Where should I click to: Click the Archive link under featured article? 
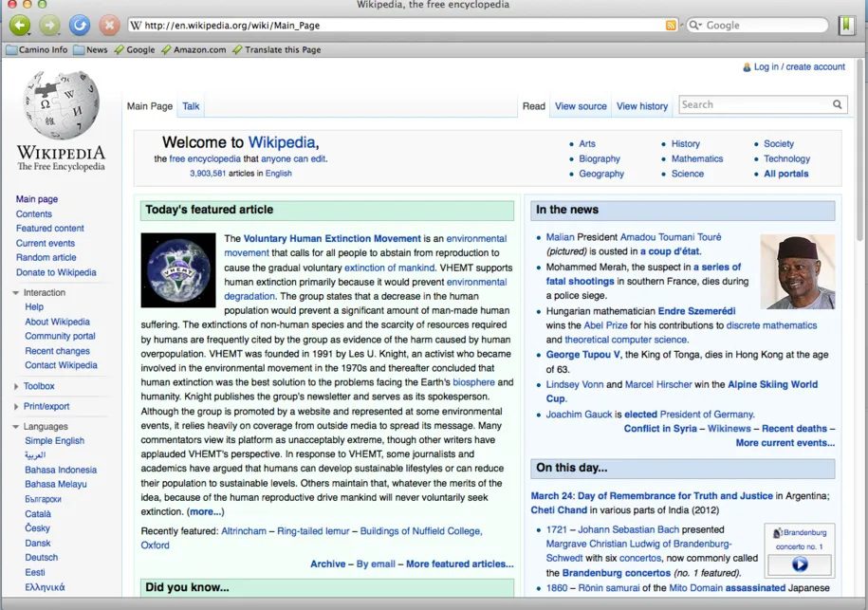[327, 564]
